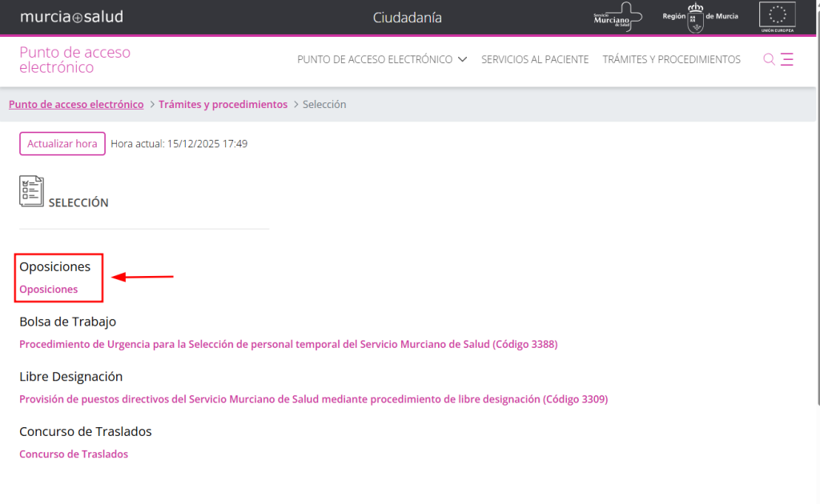Click the Región de Murcia logo
The width and height of the screenshot is (820, 504).
pyautogui.click(x=700, y=18)
